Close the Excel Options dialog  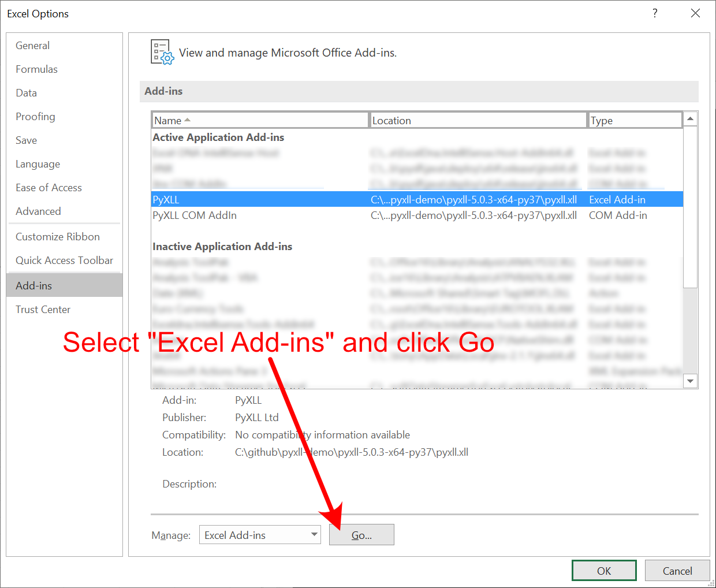(695, 13)
